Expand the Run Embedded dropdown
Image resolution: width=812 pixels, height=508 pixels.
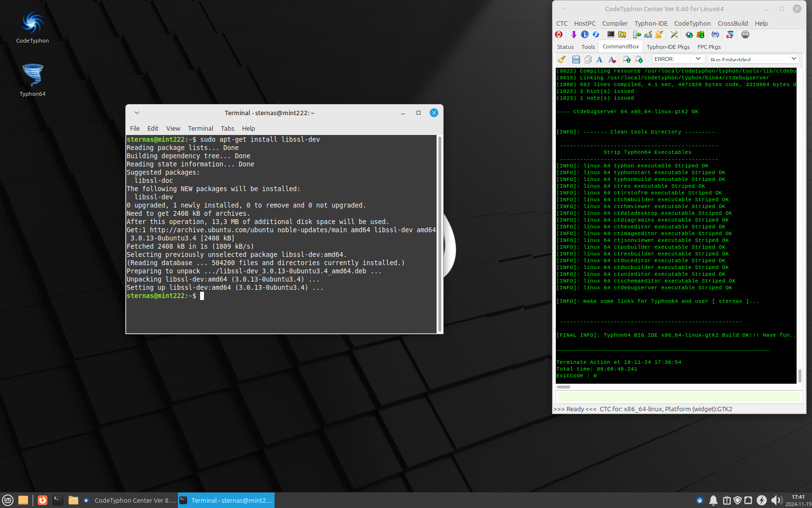(794, 59)
